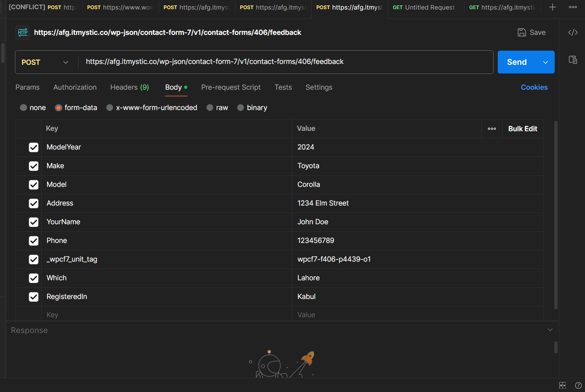Open tab bar more options ellipsis

(573, 7)
